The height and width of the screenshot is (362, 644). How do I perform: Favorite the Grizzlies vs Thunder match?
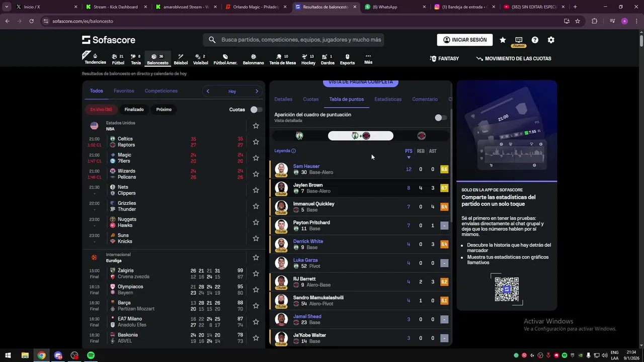[x=256, y=206]
